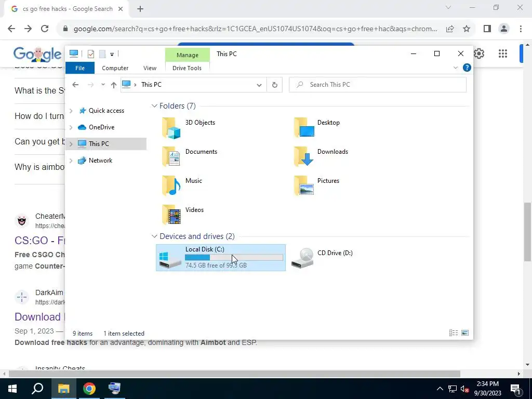
Task: Open Explorer Help question mark icon
Action: point(467,68)
